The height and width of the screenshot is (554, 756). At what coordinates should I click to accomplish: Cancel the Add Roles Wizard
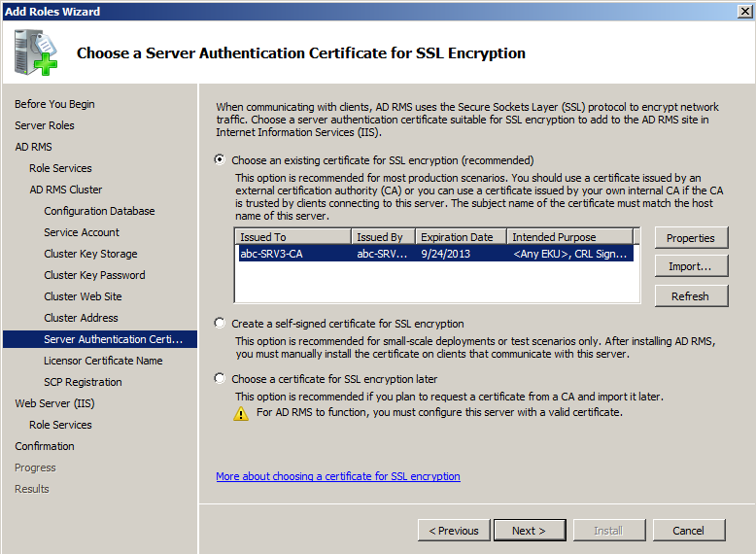point(689,531)
